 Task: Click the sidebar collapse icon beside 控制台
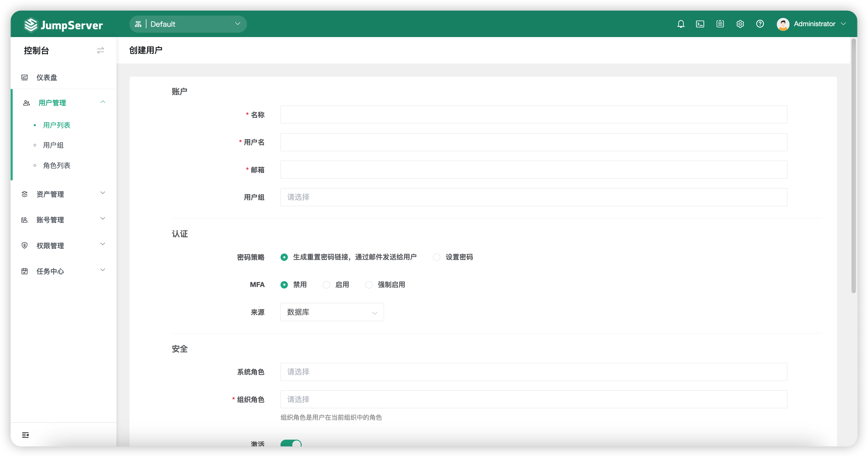(x=100, y=50)
